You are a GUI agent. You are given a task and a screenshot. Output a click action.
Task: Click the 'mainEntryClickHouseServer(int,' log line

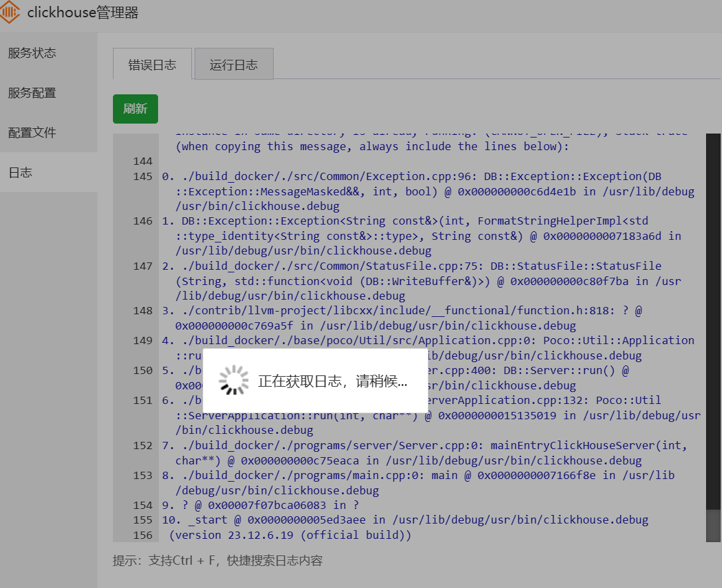point(424,445)
